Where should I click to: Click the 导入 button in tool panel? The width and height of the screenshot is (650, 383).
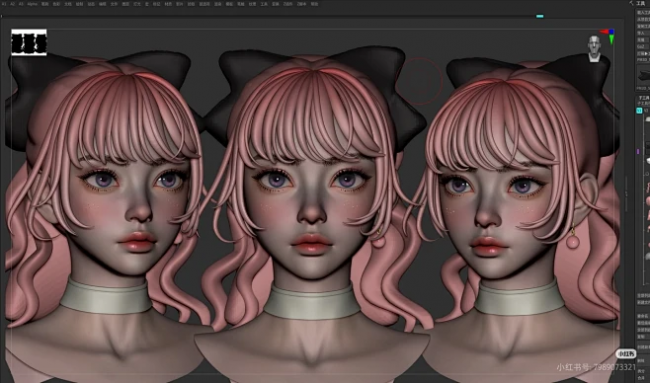640,33
